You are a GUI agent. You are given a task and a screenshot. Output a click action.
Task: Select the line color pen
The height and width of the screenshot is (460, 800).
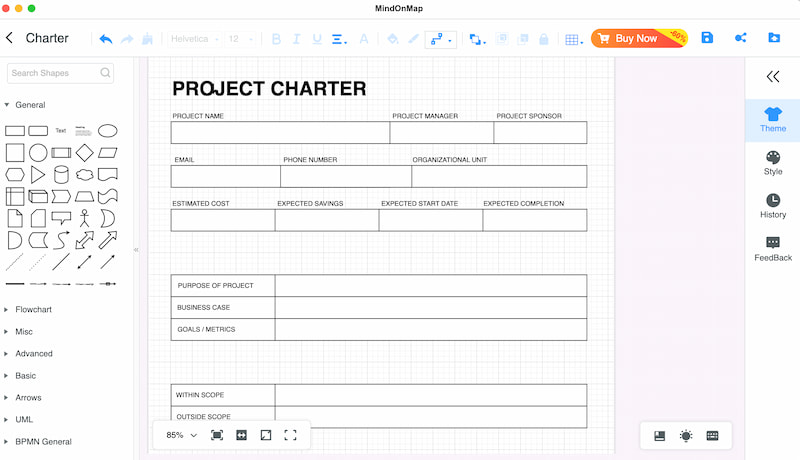tap(413, 39)
